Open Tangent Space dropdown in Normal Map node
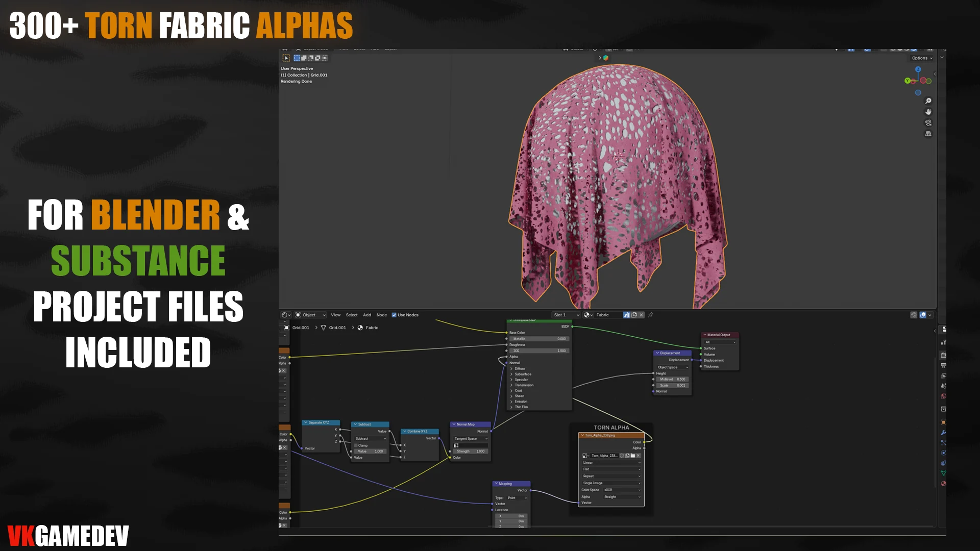980x551 pixels. [x=471, y=439]
